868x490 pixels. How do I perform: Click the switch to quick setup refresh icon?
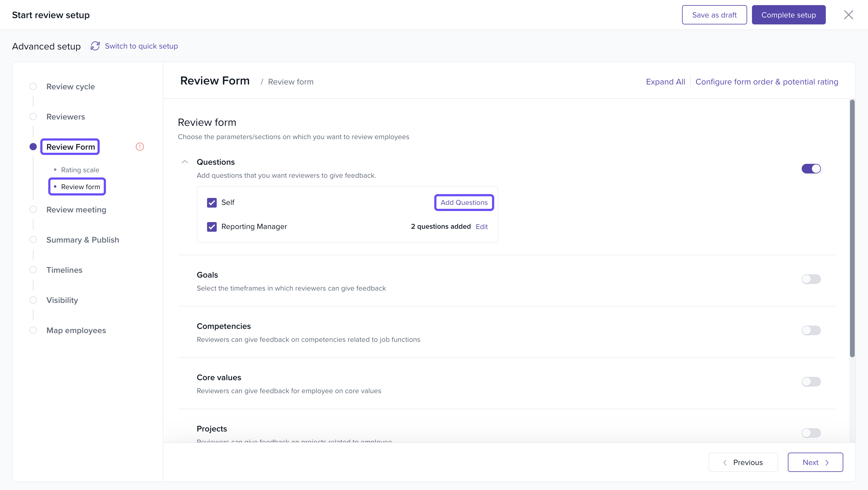[95, 46]
